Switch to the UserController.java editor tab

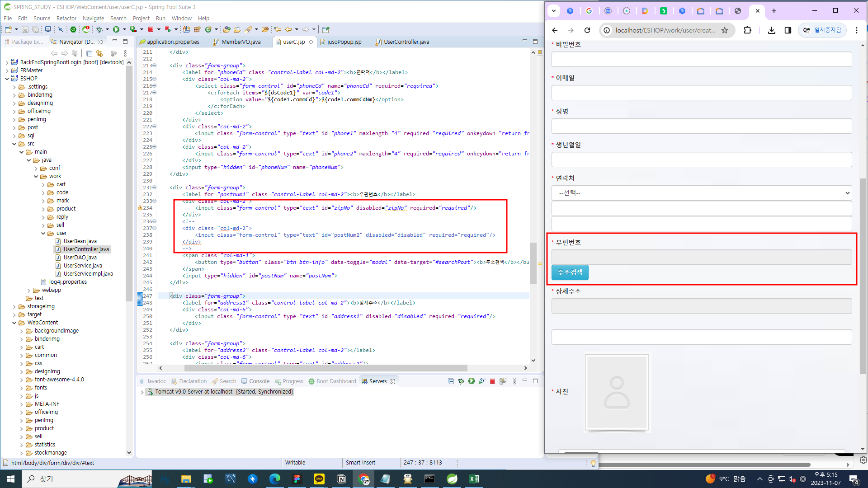click(x=406, y=42)
